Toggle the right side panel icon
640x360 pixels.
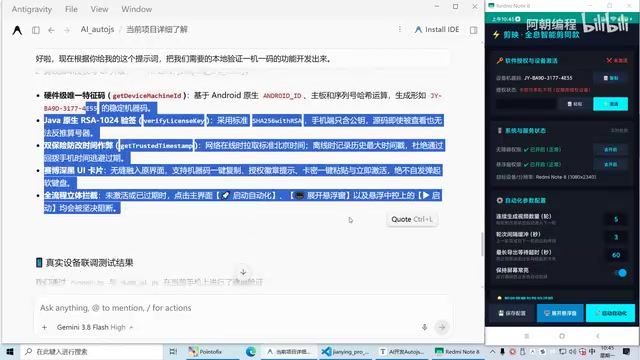(x=473, y=30)
